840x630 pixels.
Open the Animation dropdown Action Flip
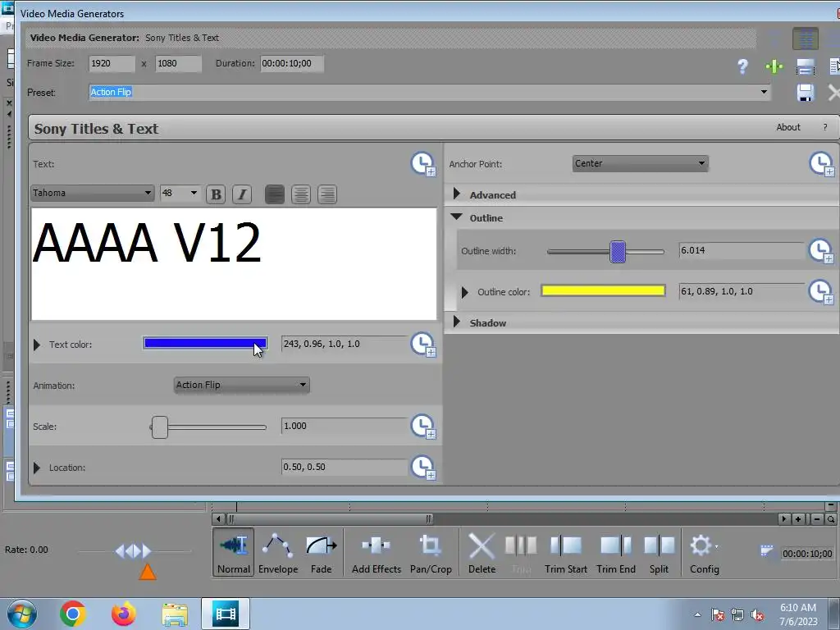pos(242,386)
